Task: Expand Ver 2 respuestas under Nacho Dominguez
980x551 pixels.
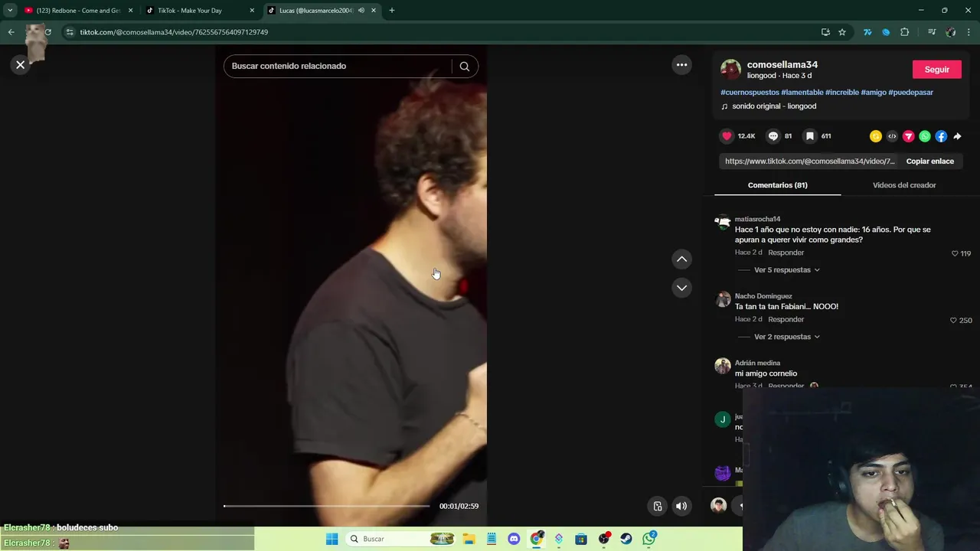Action: coord(786,337)
